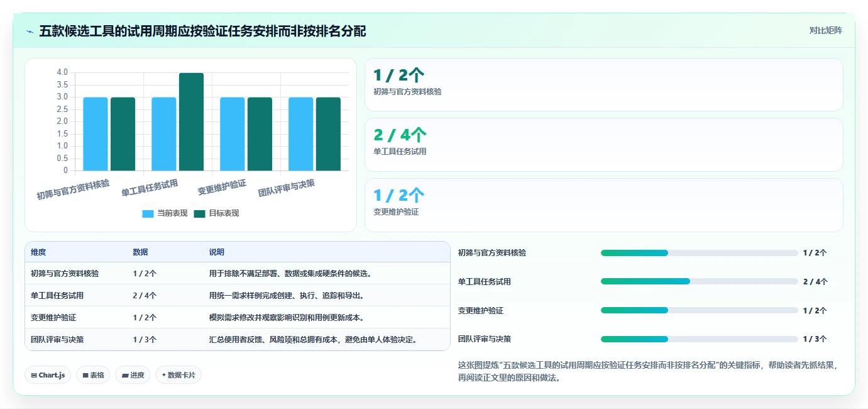Click description 模拟需求修改并观察影响 in table
Screen dimensions: 868x409
tap(287, 318)
